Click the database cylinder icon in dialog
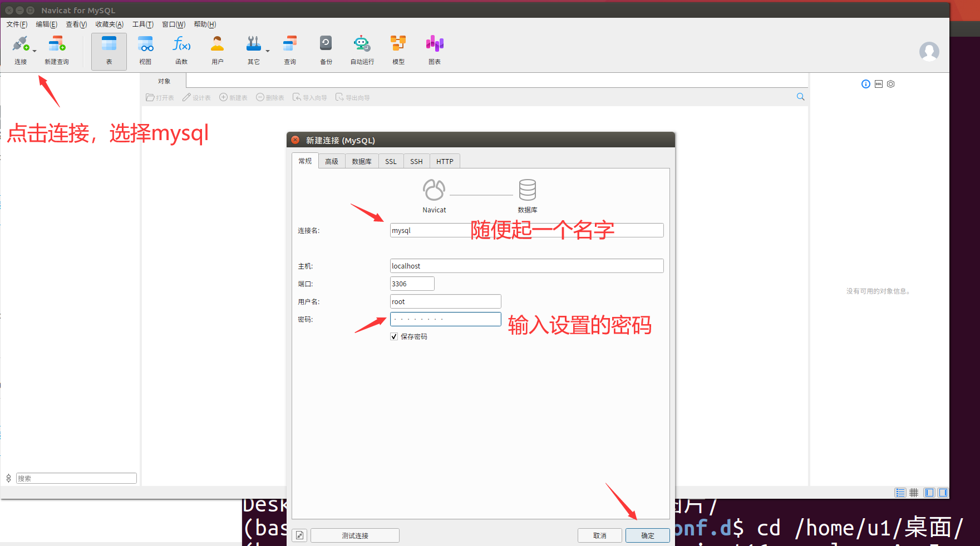Viewport: 980px width, 546px height. click(x=528, y=190)
